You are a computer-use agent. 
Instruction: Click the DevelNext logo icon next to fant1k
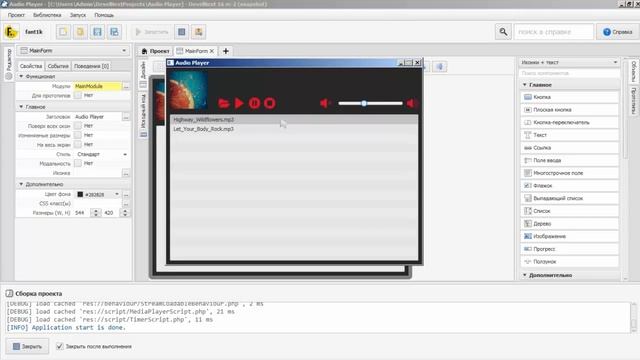click(11, 32)
